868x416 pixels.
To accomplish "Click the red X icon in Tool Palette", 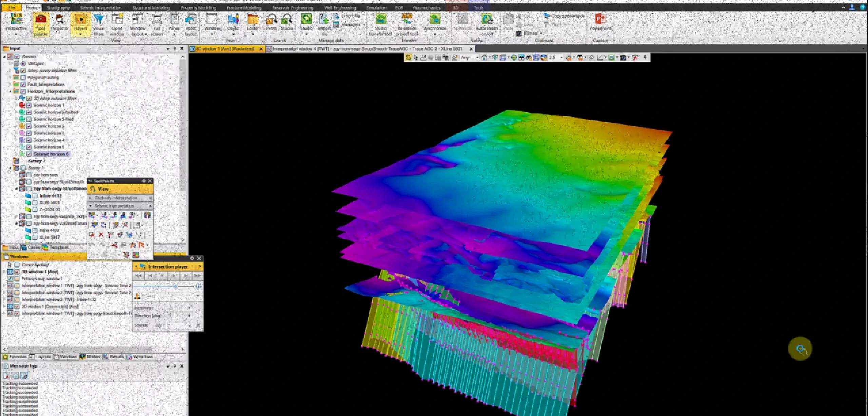I will coord(101,234).
